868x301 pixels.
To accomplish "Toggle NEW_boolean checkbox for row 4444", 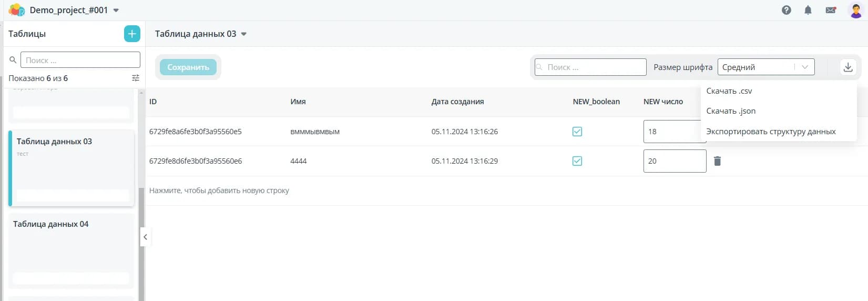I will pyautogui.click(x=577, y=161).
